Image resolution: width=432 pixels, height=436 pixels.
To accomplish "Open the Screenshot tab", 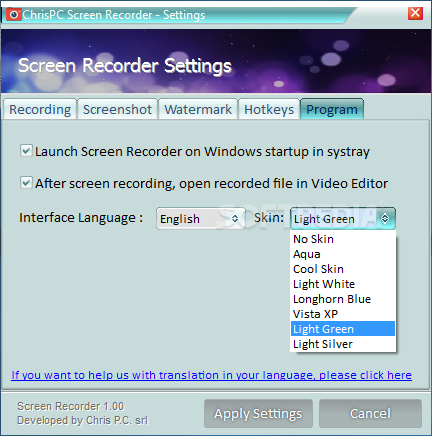I will point(117,109).
